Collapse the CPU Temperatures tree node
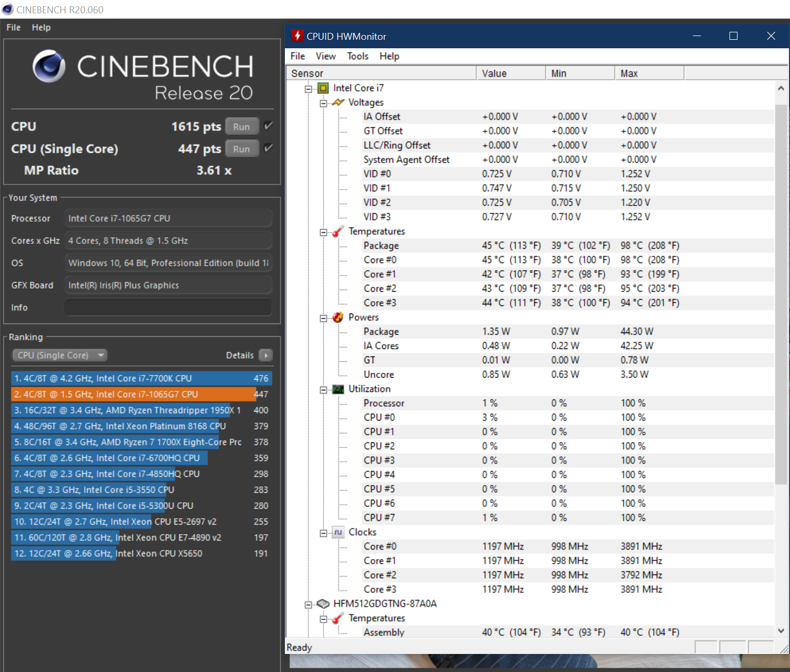This screenshot has height=672, width=790. point(323,232)
